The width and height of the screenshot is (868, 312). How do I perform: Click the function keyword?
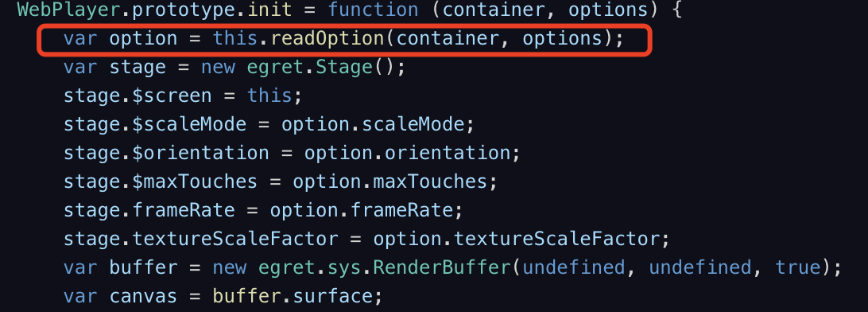click(x=373, y=10)
